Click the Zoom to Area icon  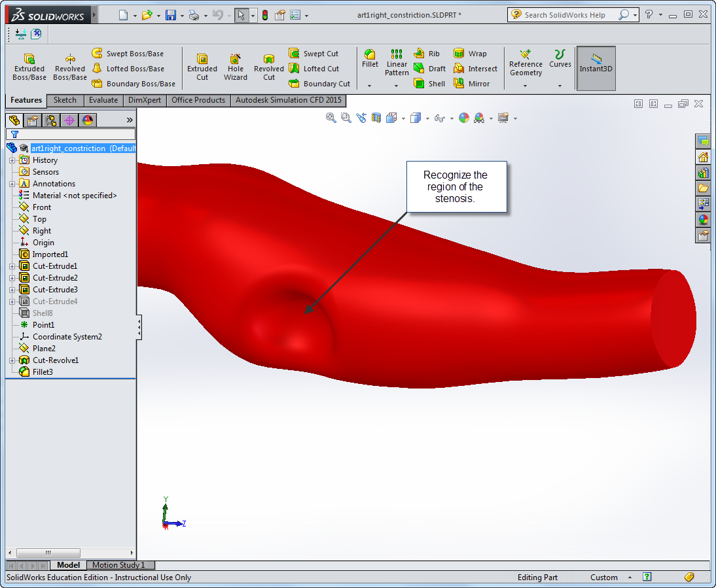[x=346, y=118]
